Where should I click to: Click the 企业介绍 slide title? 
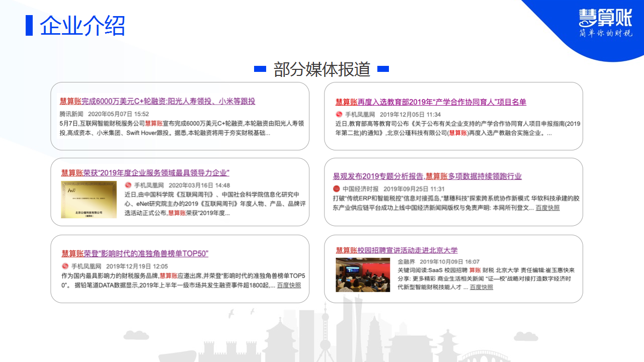point(83,26)
